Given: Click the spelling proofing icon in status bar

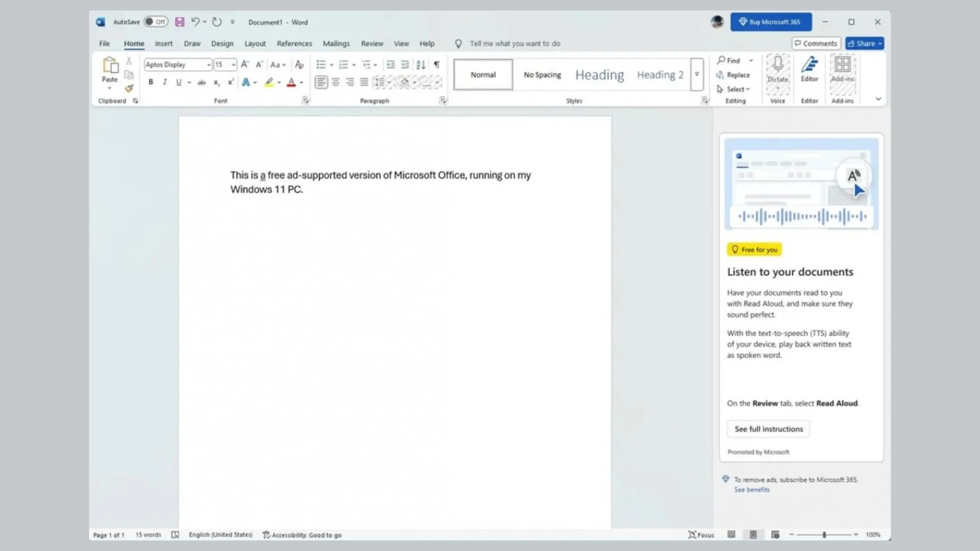Looking at the screenshot, I should tap(175, 535).
